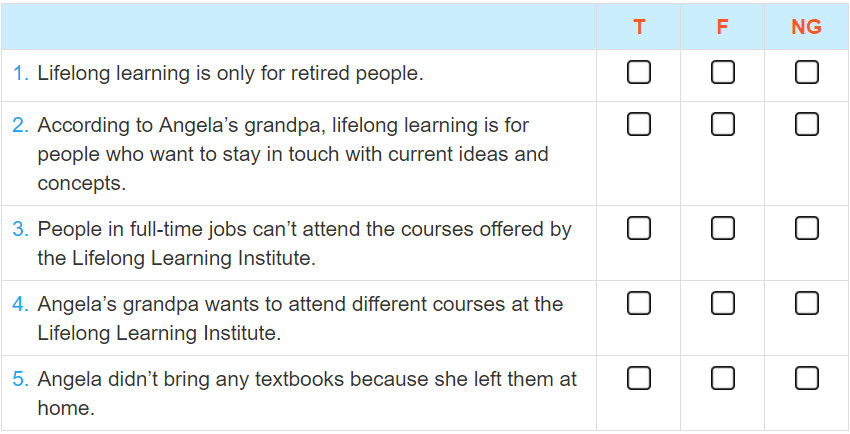Image resolution: width=850 pixels, height=434 pixels.
Task: Click statement 5 text about textbooks
Action: (307, 393)
